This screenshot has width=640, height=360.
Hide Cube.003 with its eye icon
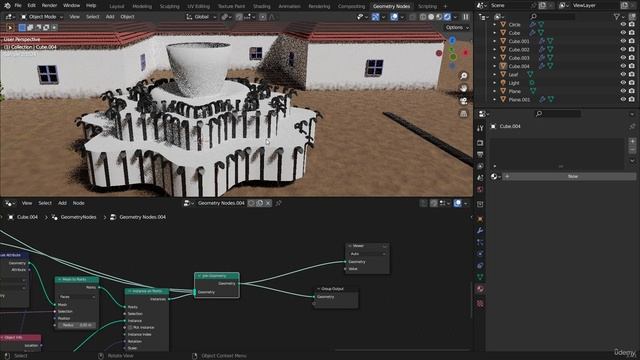(623, 58)
